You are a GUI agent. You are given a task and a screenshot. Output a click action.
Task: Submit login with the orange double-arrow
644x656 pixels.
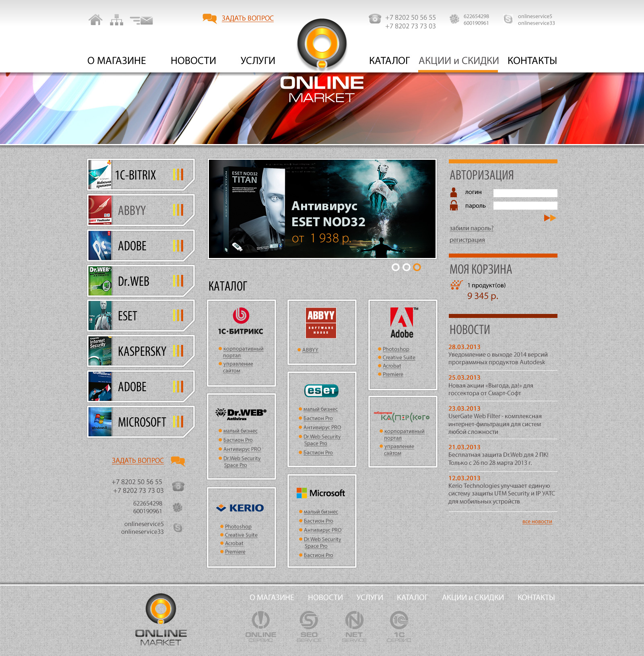[x=550, y=218]
